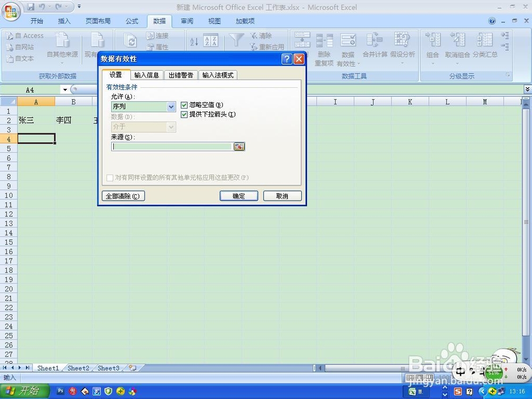This screenshot has height=399, width=532.
Task: Click the 来源 input field
Action: tap(172, 147)
